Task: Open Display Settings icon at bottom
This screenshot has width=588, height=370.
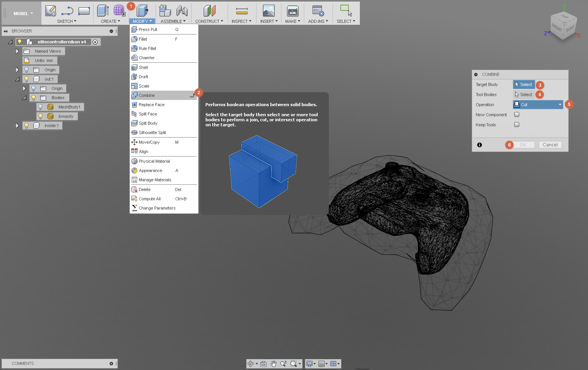Action: pos(309,364)
